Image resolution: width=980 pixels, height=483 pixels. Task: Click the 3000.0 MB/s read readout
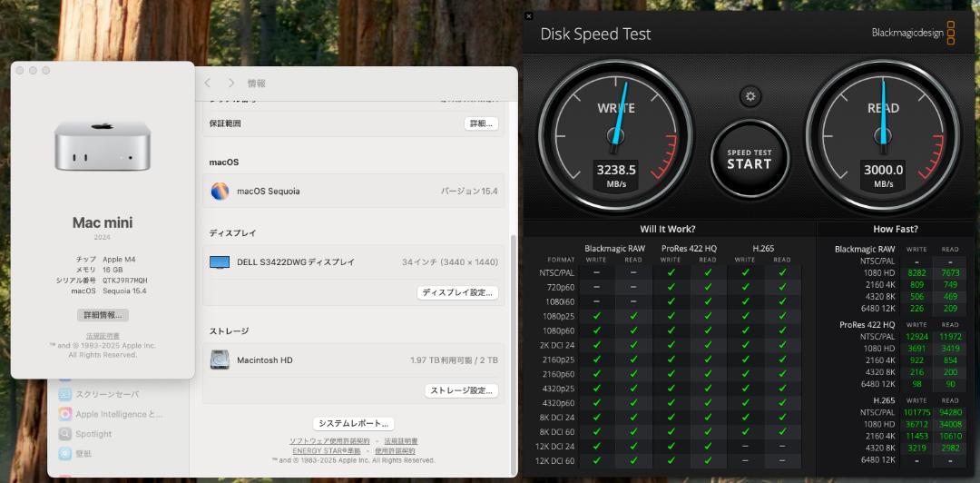pyautogui.click(x=883, y=176)
